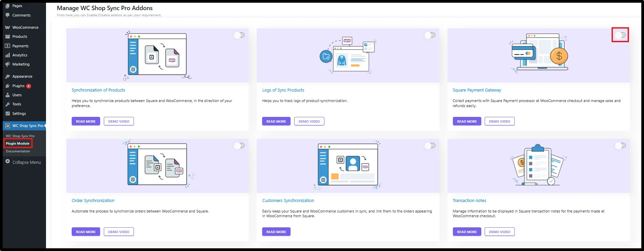
Task: Select the Plugin Module submenu item
Action: [18, 144]
